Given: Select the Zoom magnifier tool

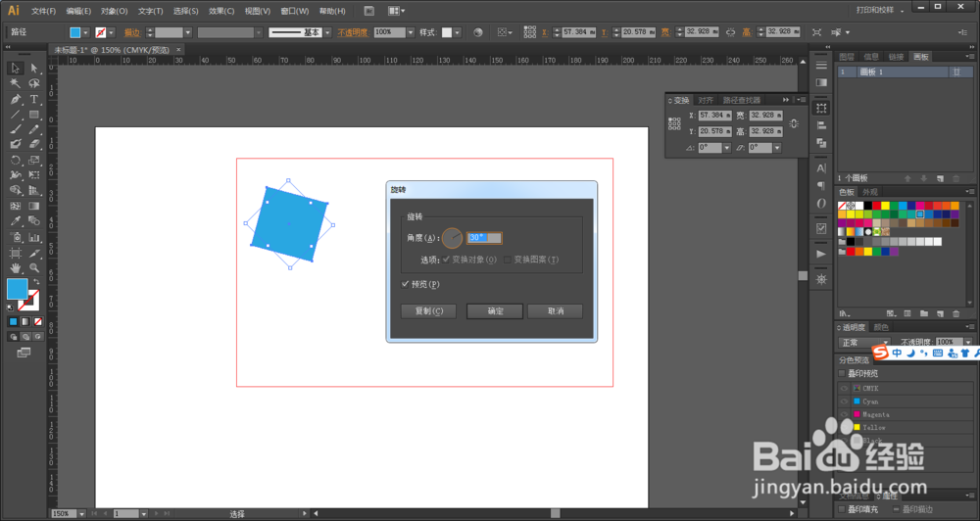Looking at the screenshot, I should [34, 268].
